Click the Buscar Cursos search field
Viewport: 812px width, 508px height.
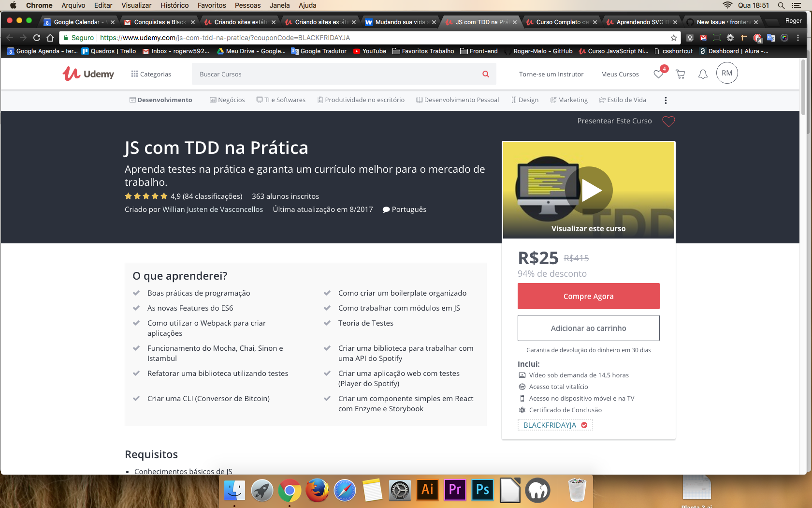[334, 74]
